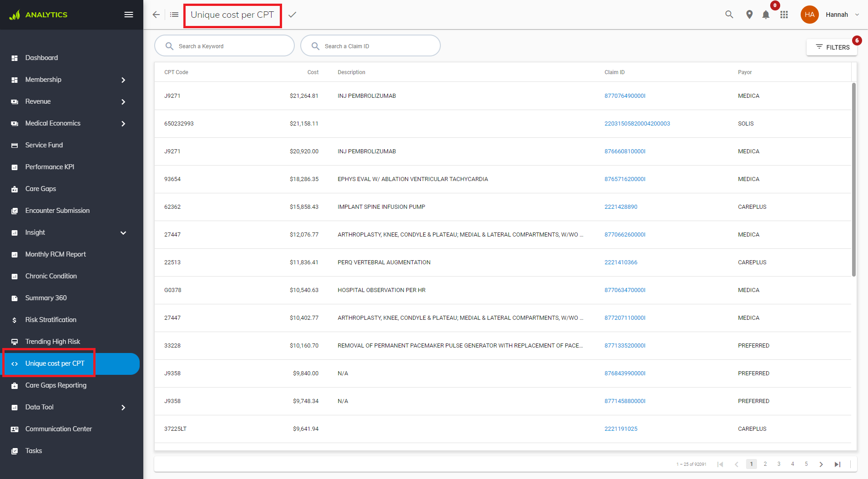The height and width of the screenshot is (479, 868).
Task: Expand the Medical Economics chevron
Action: click(x=123, y=124)
